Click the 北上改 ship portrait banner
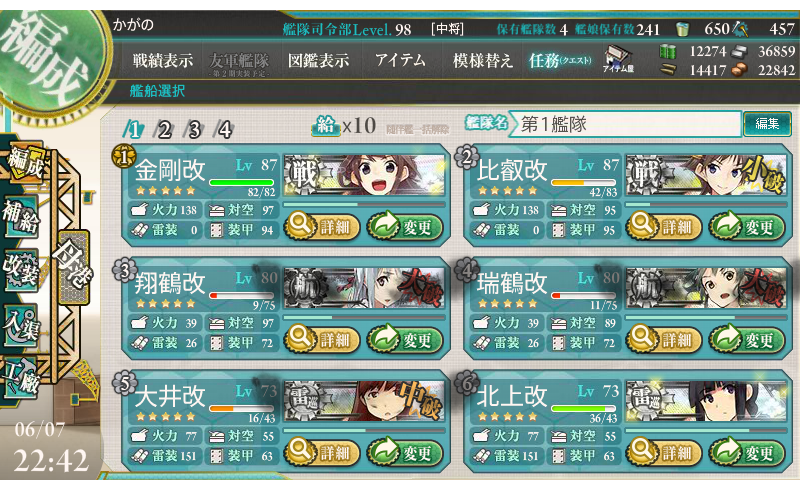Screen dimensions: 800x480 click(x=706, y=401)
